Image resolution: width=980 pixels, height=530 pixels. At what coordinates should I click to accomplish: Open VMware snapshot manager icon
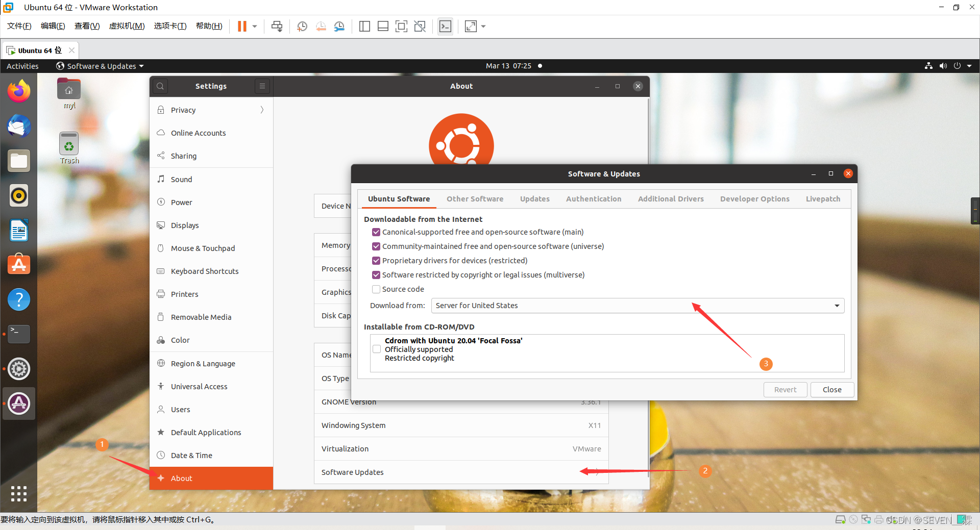point(339,27)
